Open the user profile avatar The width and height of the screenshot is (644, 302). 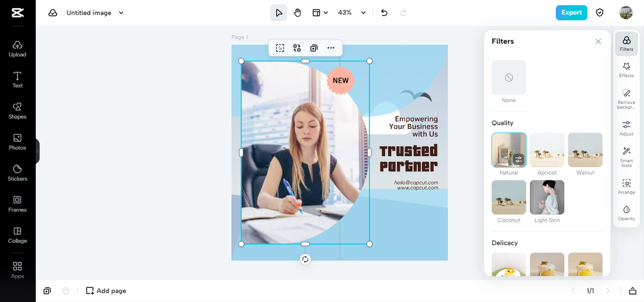click(x=626, y=13)
